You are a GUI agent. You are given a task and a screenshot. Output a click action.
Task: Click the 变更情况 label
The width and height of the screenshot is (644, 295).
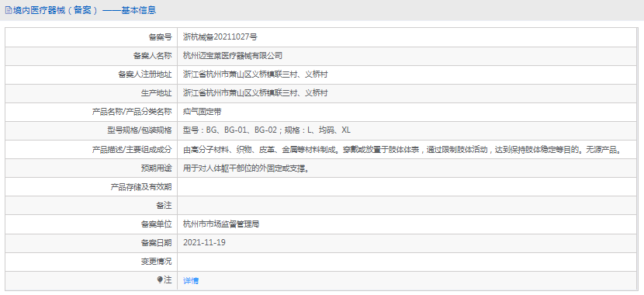[157, 262]
